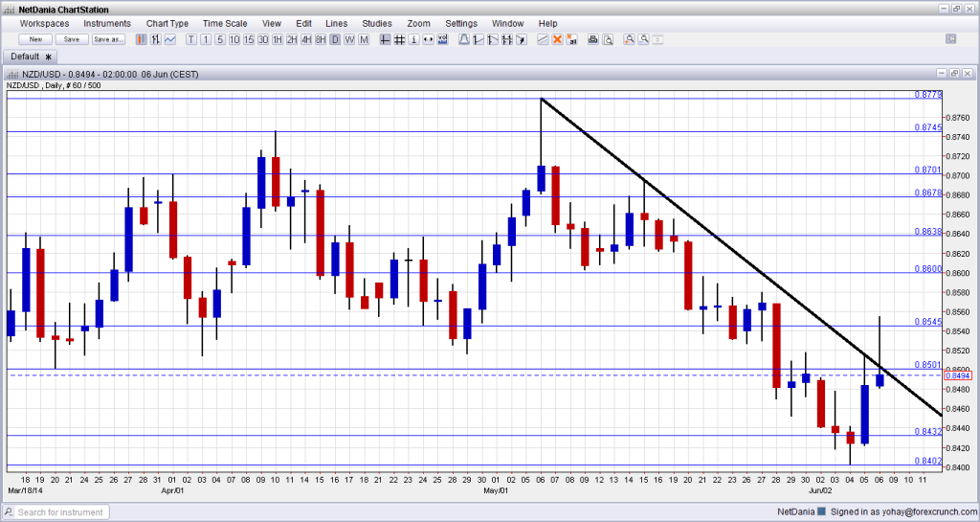The image size is (980, 522).
Task: Open the Settings menu
Action: 461,24
